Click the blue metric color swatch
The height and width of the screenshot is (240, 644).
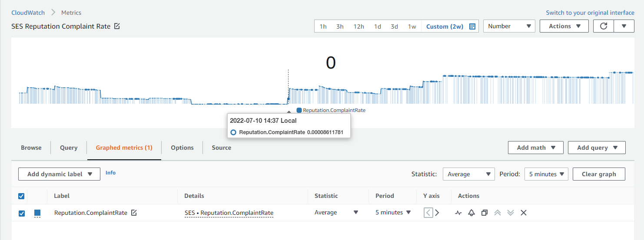click(37, 213)
